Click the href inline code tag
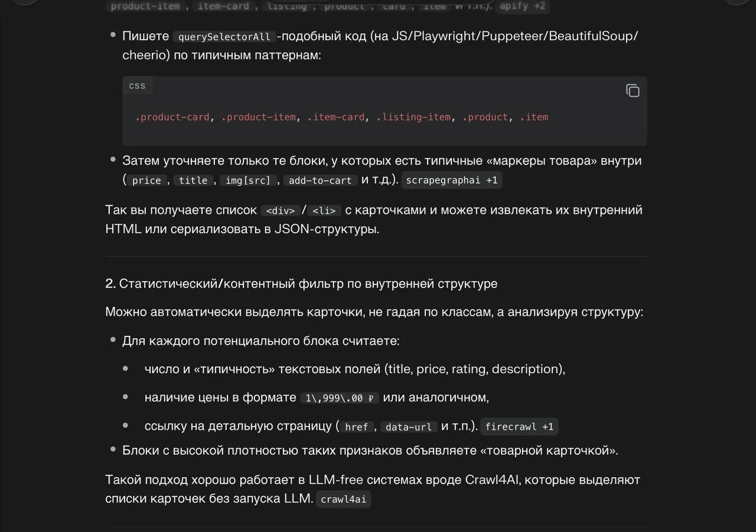The image size is (756, 532). (356, 427)
